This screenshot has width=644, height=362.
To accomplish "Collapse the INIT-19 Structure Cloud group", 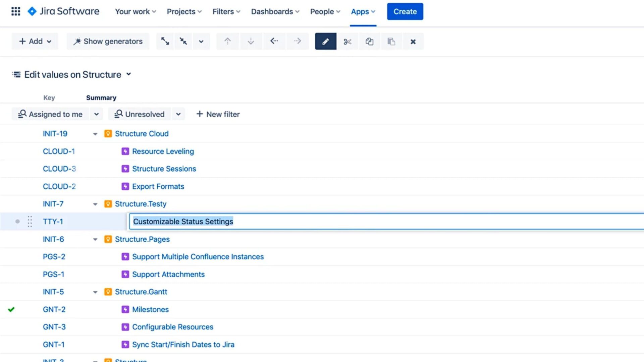I will point(95,134).
